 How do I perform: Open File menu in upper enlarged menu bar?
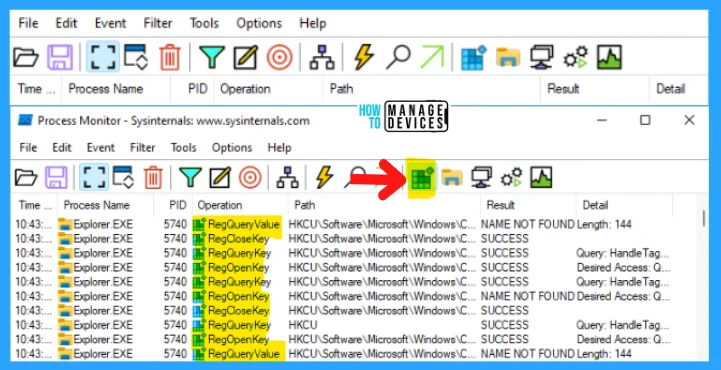pos(28,23)
